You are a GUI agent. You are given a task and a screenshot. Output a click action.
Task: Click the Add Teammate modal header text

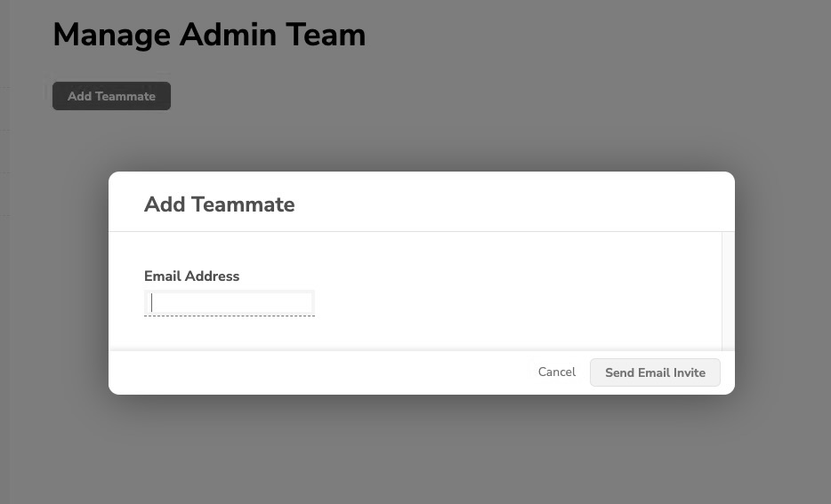click(219, 204)
